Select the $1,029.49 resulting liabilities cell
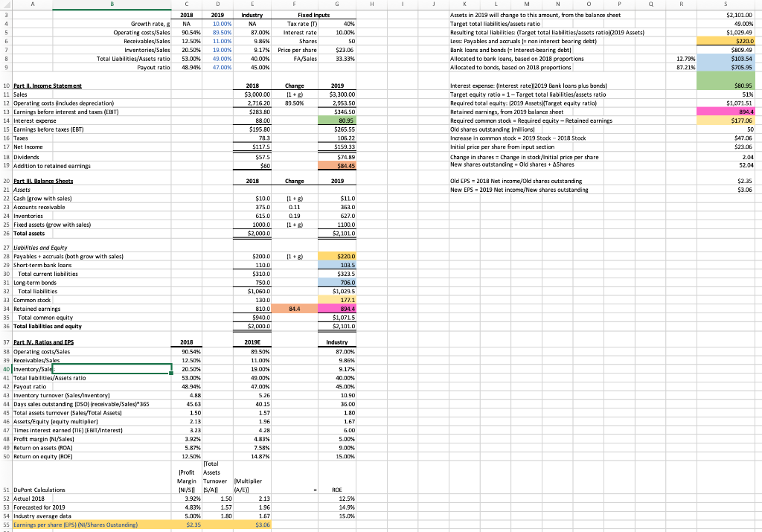 coord(725,33)
